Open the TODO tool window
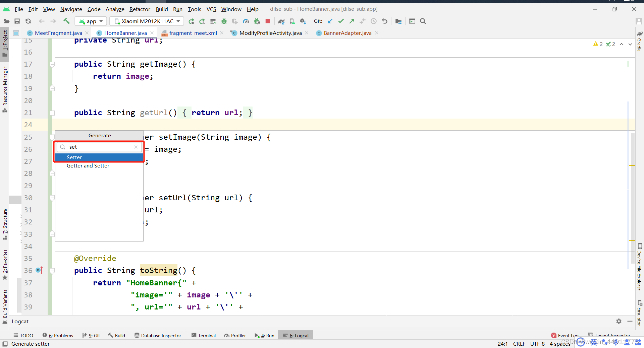Viewport: 644px width, 348px height. coord(23,335)
